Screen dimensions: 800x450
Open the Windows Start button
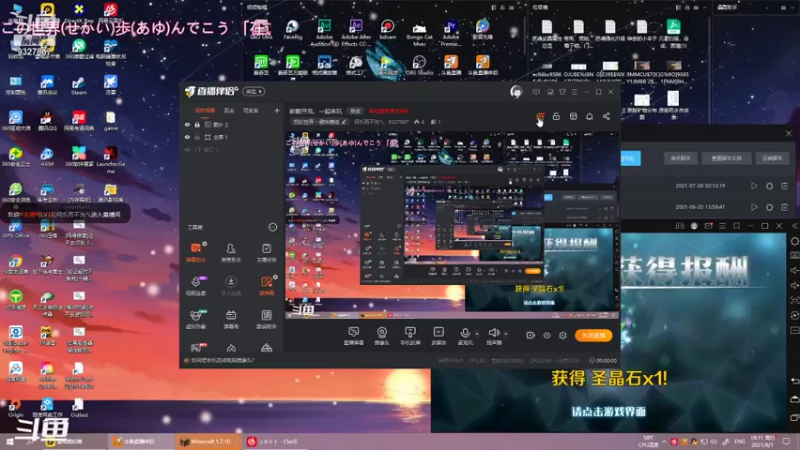click(x=9, y=442)
